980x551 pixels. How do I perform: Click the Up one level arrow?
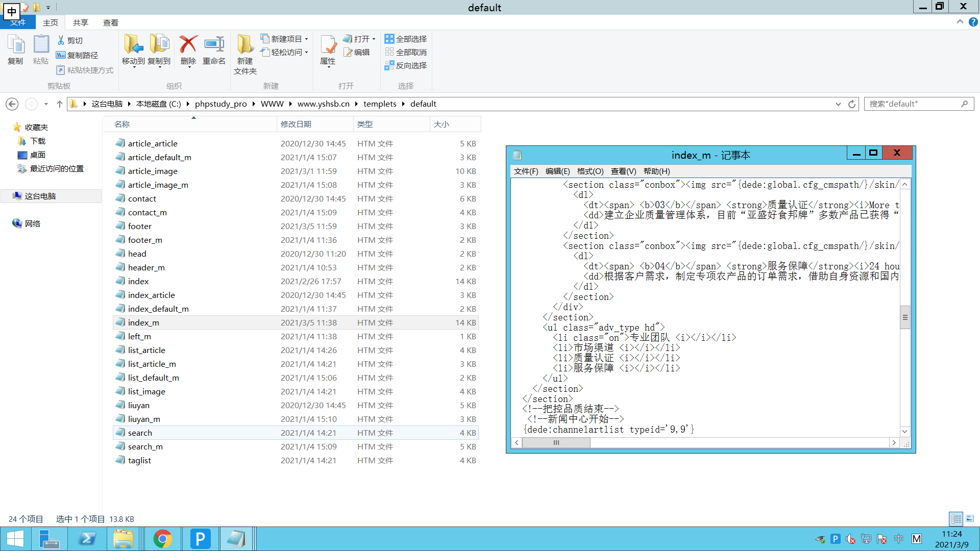point(60,104)
